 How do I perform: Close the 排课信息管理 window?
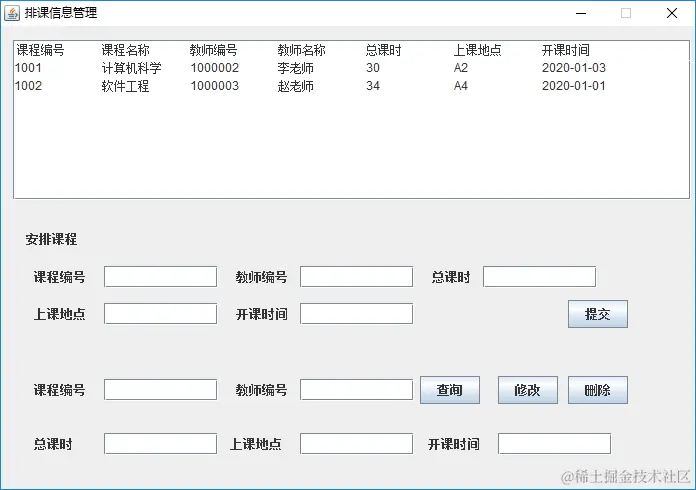point(672,13)
